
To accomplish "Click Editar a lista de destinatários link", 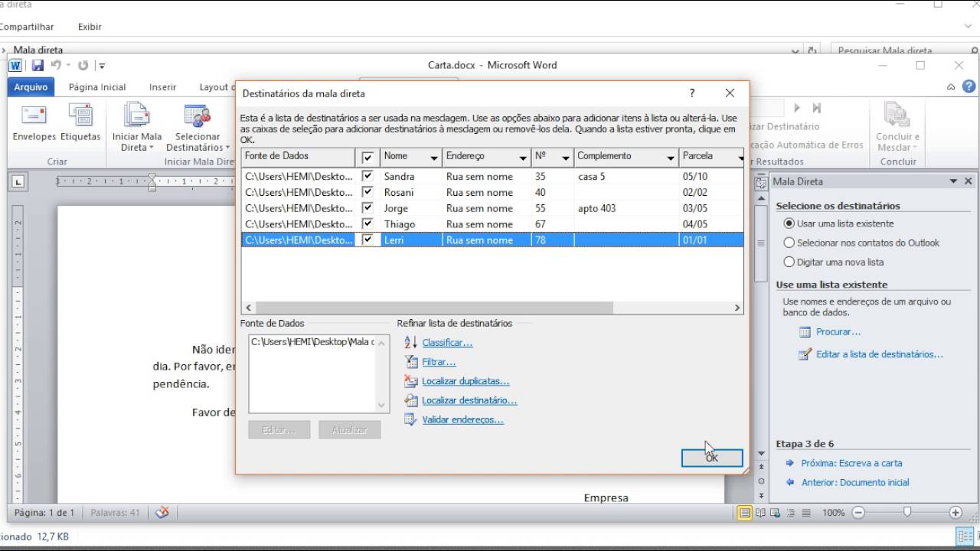I will pos(879,354).
